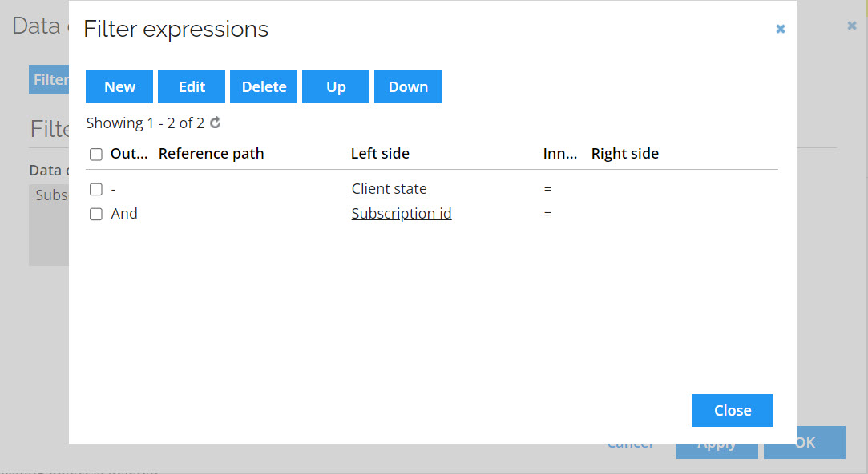Refresh the filter expressions list
868x474 pixels.
pyautogui.click(x=216, y=123)
